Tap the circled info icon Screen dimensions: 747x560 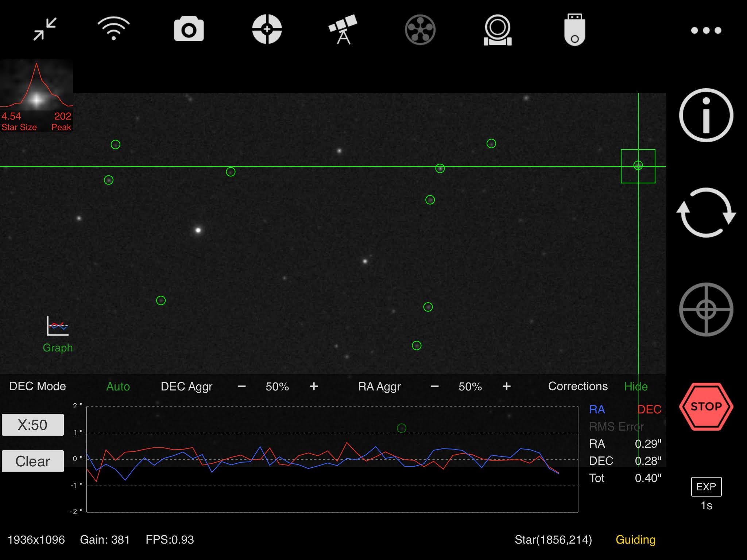(x=706, y=115)
